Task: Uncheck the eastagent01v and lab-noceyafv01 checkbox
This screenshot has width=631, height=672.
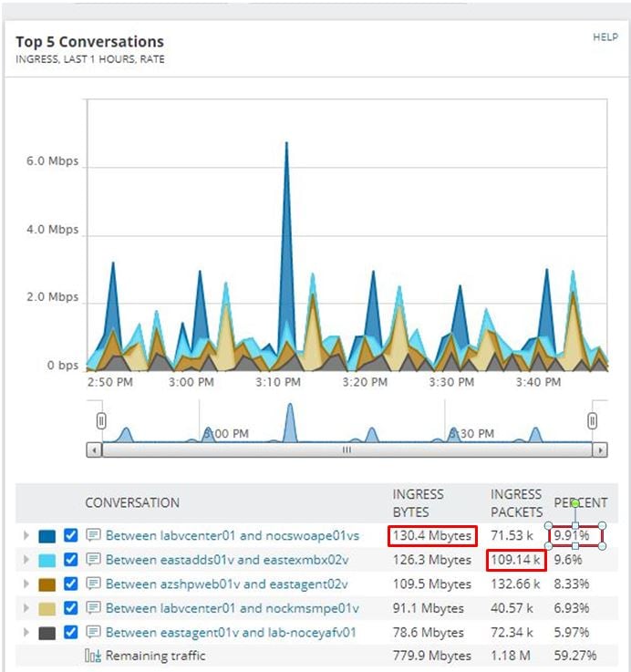Action: tap(71, 633)
